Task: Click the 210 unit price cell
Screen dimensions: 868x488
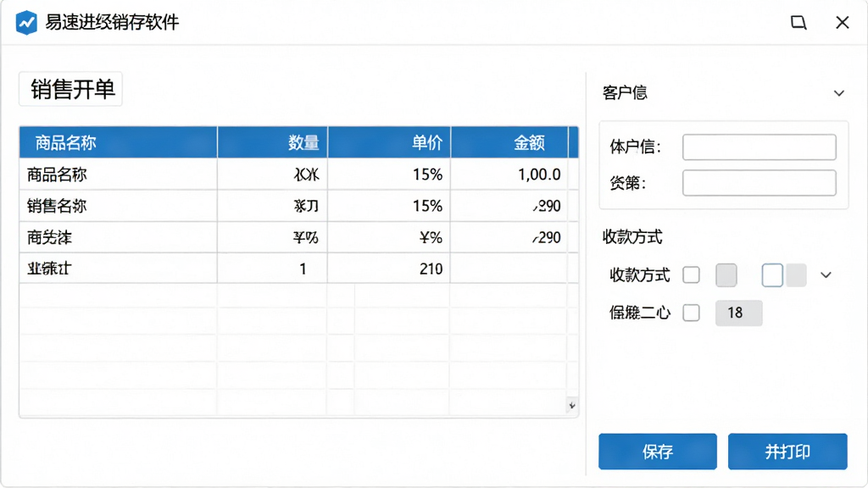Action: pyautogui.click(x=389, y=269)
